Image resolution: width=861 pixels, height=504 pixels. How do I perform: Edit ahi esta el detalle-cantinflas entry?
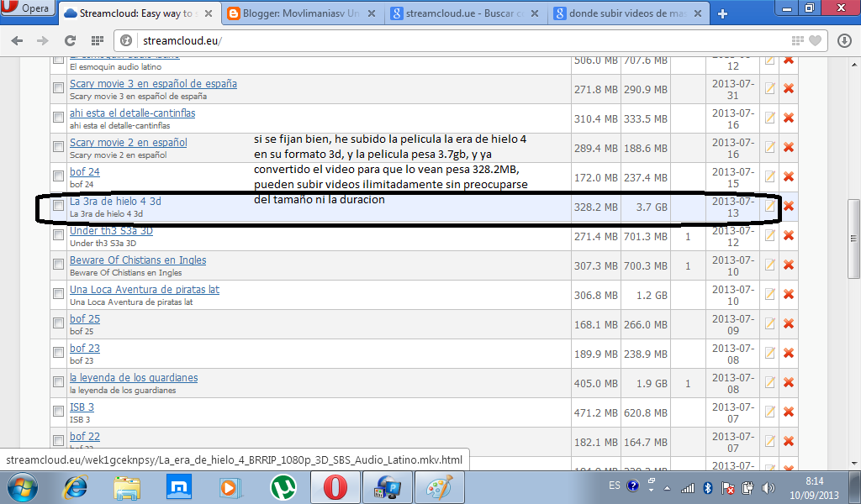770,118
